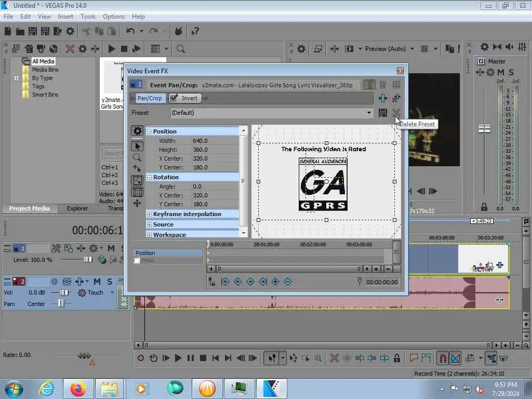Click the Move Freely cross-arrows icon in Pan/Crop
532x399 pixels.
pos(137,203)
